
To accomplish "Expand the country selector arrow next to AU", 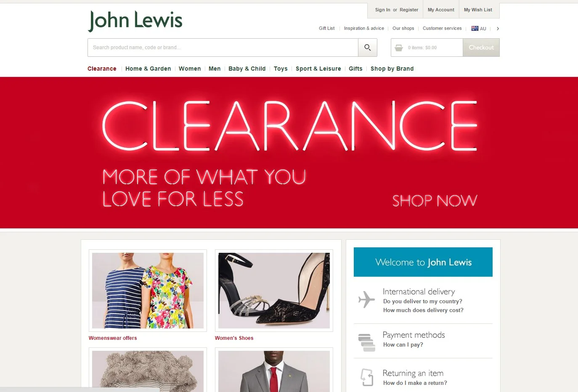I will tap(498, 29).
